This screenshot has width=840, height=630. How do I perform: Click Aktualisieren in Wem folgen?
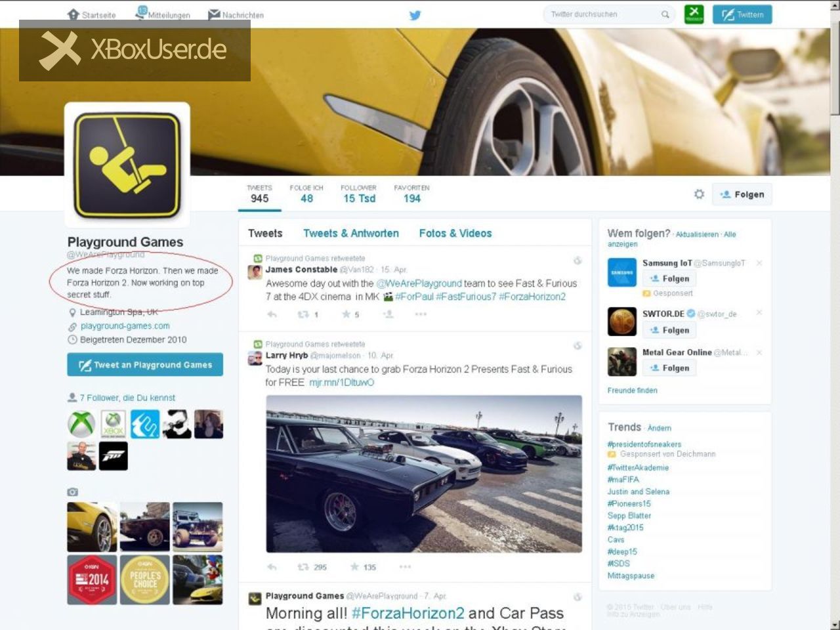tap(697, 234)
